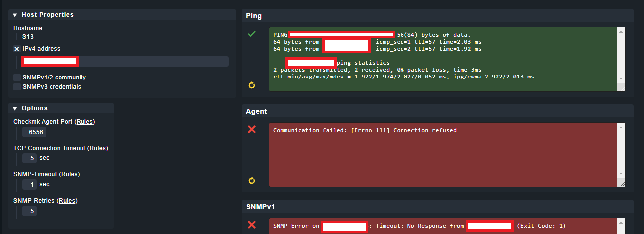Uncheck the IPv4 address checkbox

point(17,49)
